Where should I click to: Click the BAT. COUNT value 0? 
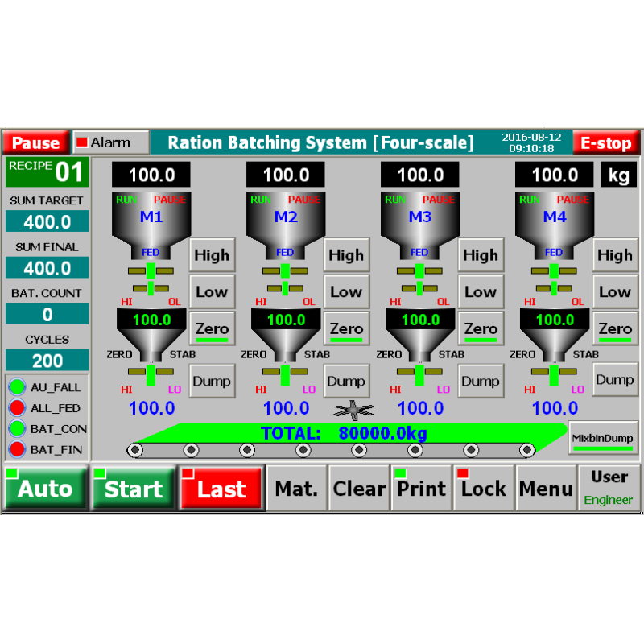coord(47,314)
